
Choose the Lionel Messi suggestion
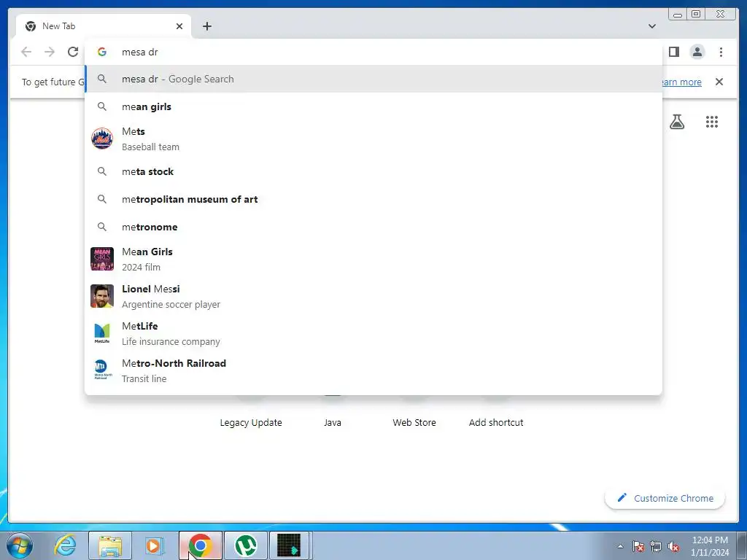tap(373, 296)
